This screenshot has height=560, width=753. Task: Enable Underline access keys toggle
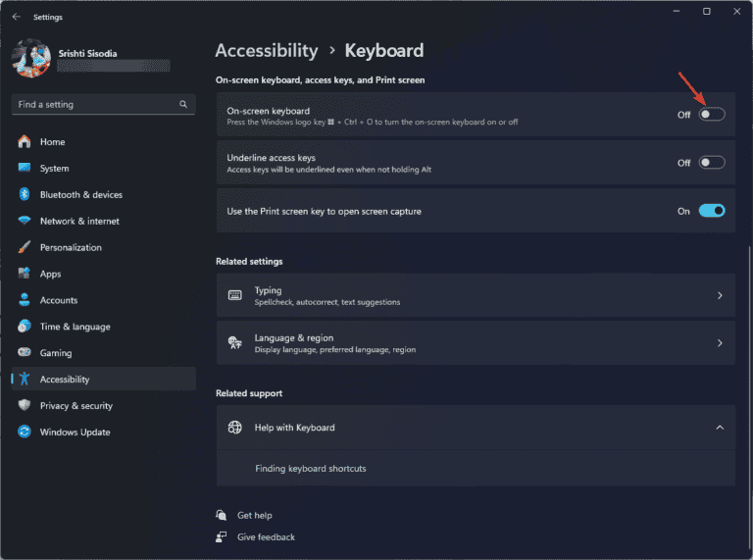[x=712, y=163]
